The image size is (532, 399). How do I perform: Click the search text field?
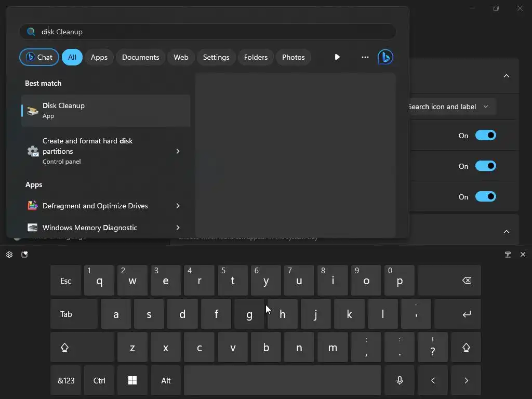(208, 32)
